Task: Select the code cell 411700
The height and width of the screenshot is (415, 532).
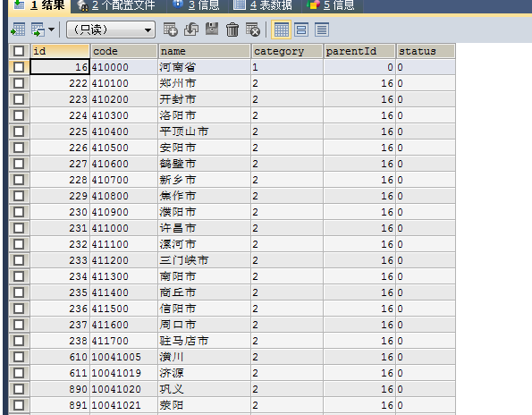Action: (124, 341)
